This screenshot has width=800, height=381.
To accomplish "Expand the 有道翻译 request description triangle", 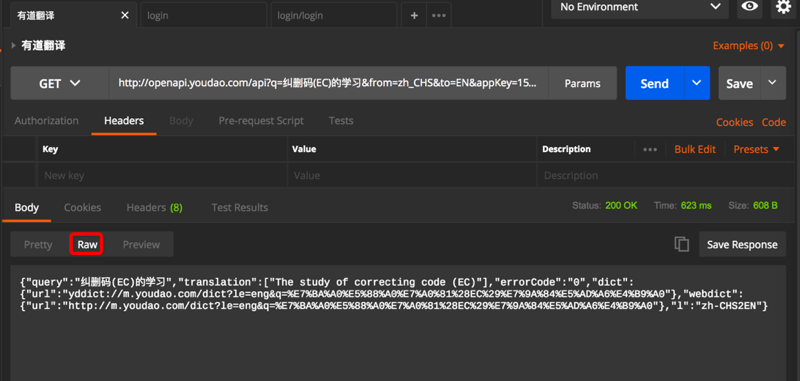I will point(13,46).
